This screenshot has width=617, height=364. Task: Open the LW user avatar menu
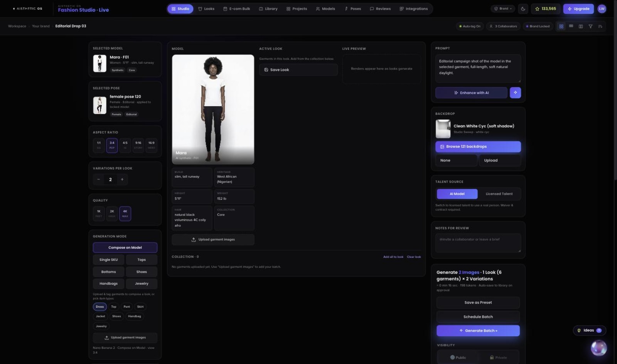[x=602, y=8]
